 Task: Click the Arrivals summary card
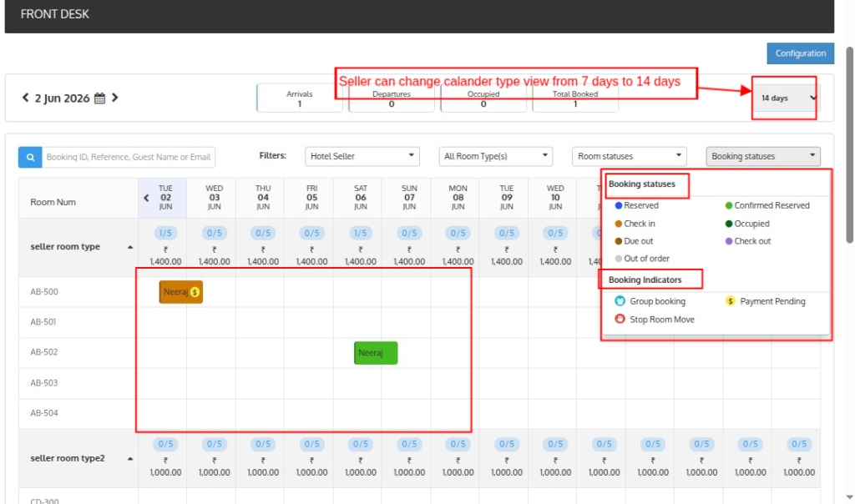[300, 98]
